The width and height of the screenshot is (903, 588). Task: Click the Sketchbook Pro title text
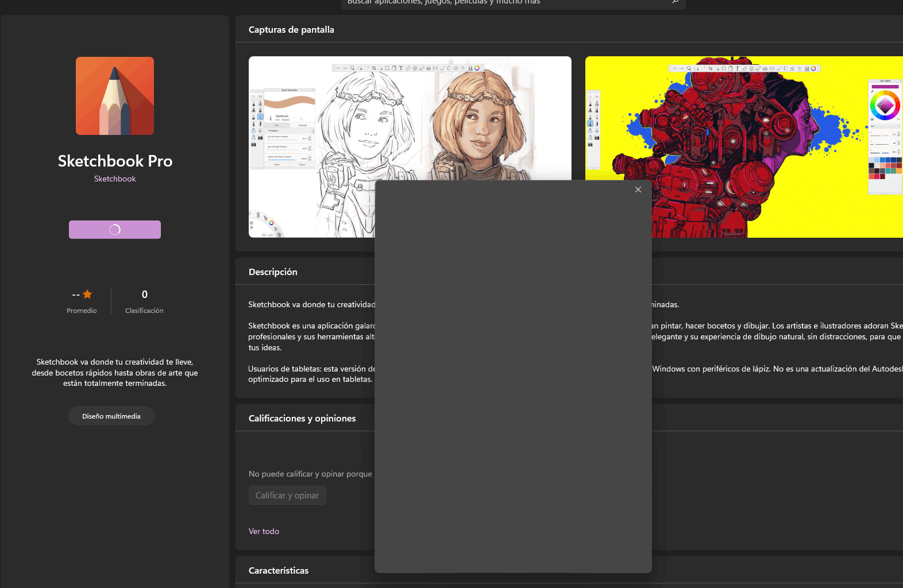click(x=115, y=161)
